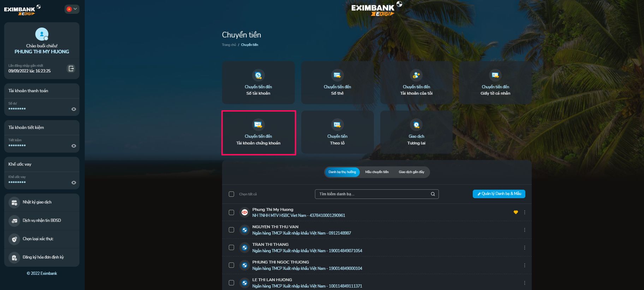Open transfer to account number (Số tài khoản)
The width and height of the screenshot is (644, 290).
click(x=258, y=83)
